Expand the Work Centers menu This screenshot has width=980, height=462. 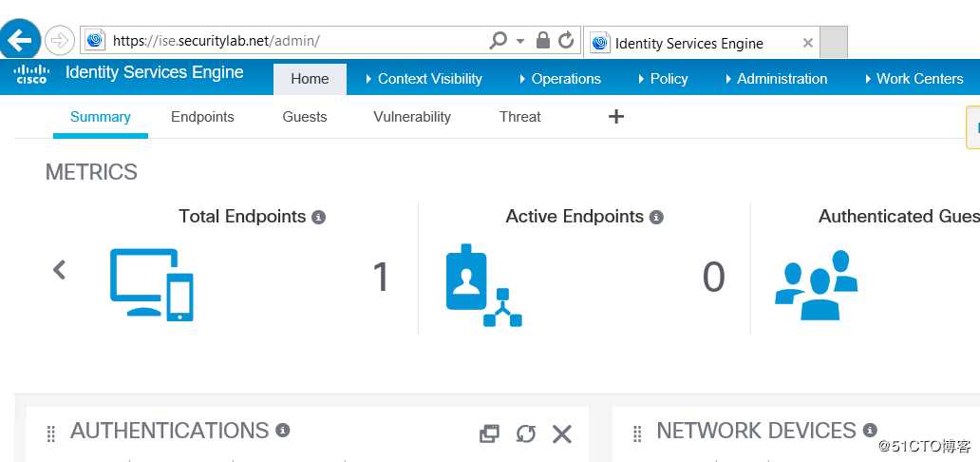point(914,79)
